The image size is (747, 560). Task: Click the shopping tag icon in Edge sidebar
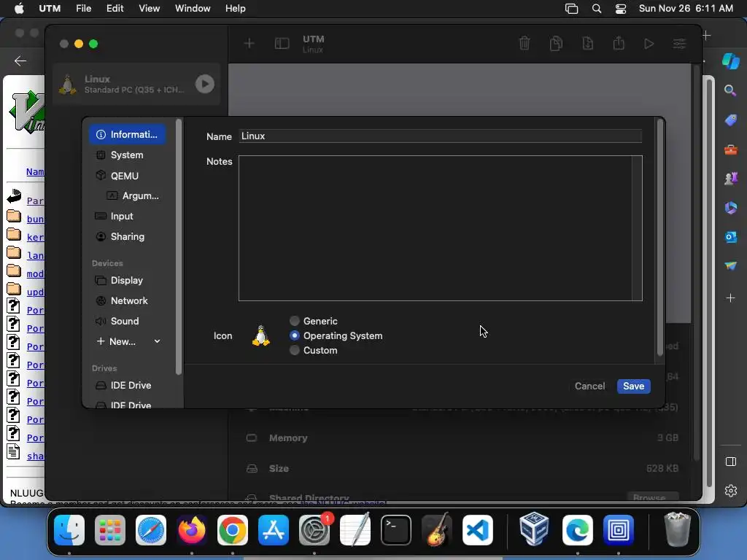pos(731,120)
